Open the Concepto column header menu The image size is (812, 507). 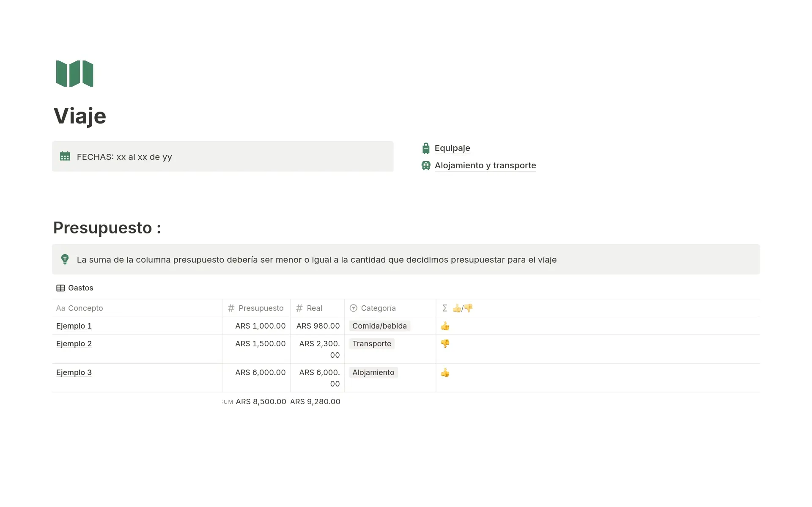(85, 308)
